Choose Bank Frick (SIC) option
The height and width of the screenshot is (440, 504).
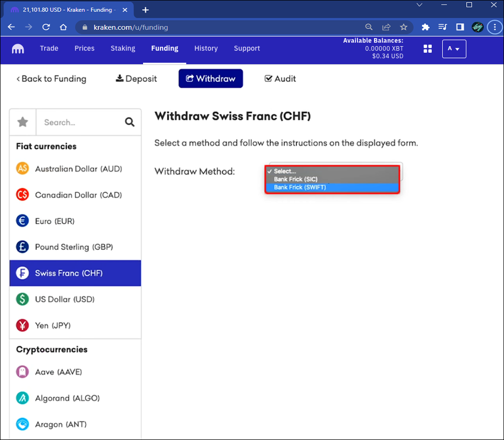(x=296, y=179)
